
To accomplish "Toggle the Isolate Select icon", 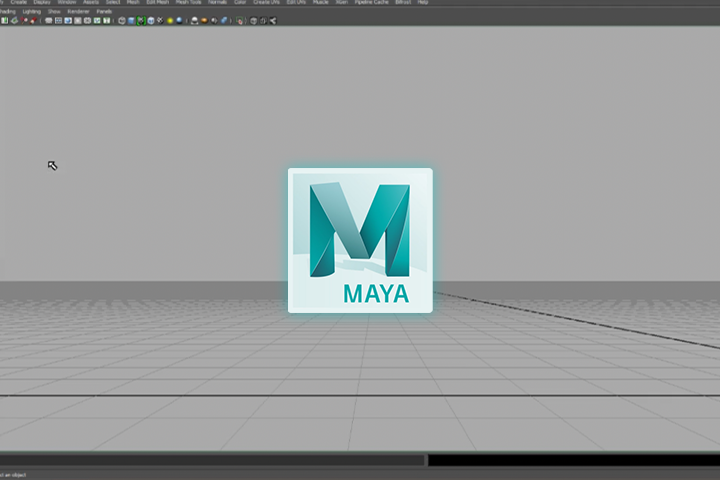I will pyautogui.click(x=239, y=21).
